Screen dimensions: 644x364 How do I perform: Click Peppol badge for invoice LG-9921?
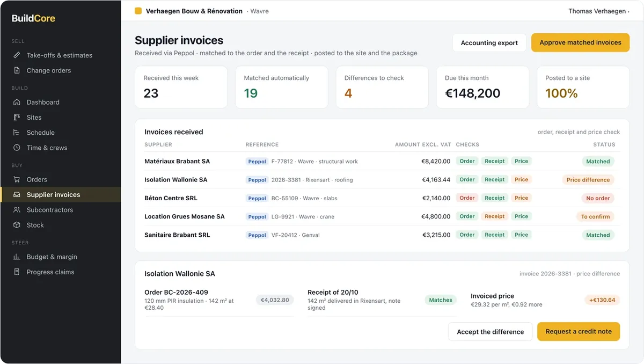pyautogui.click(x=257, y=217)
